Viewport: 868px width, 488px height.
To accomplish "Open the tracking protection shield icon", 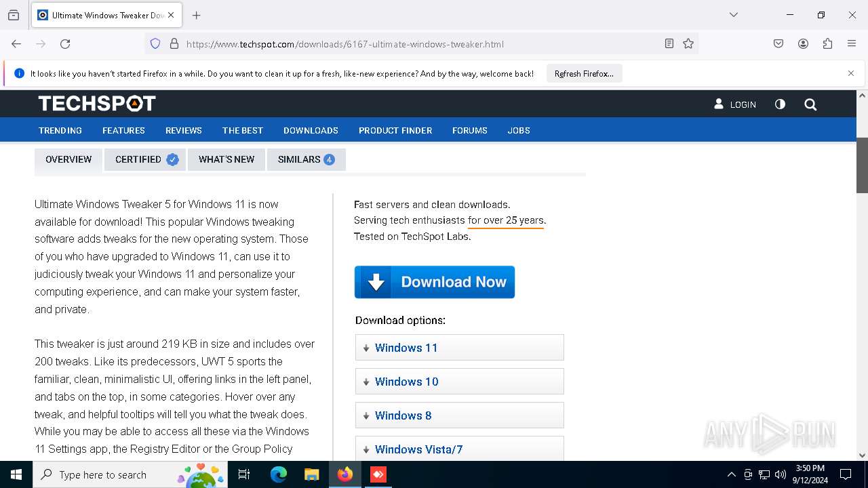I will (155, 44).
